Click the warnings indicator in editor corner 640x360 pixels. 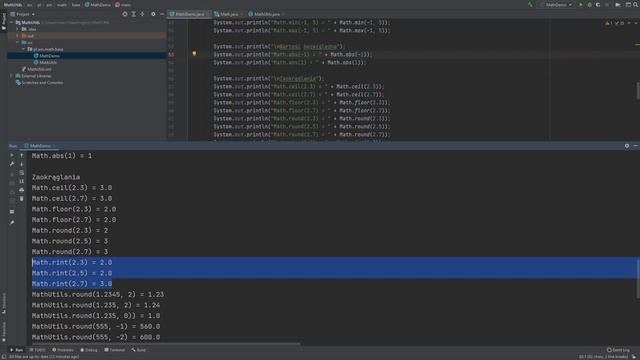pos(609,23)
